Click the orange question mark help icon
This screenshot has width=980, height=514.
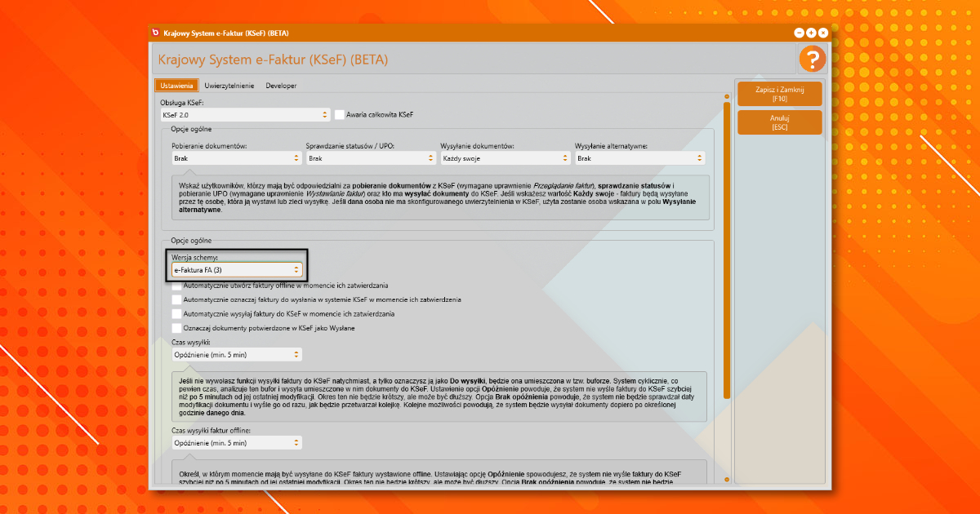tap(812, 60)
